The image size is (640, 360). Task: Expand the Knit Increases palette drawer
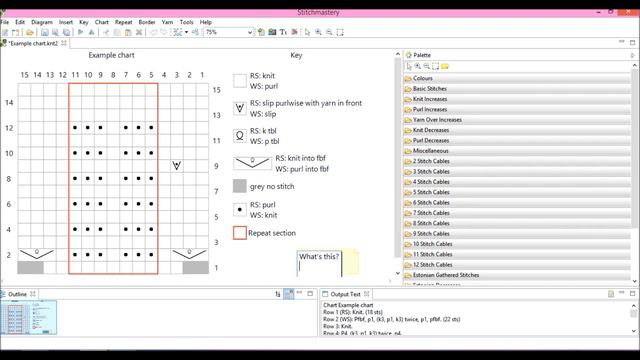click(x=518, y=99)
